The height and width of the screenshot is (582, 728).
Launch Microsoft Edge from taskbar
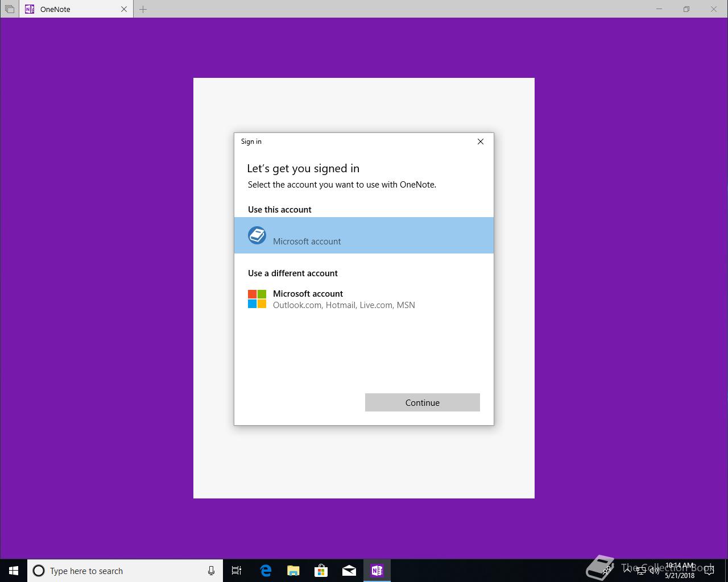pyautogui.click(x=266, y=571)
